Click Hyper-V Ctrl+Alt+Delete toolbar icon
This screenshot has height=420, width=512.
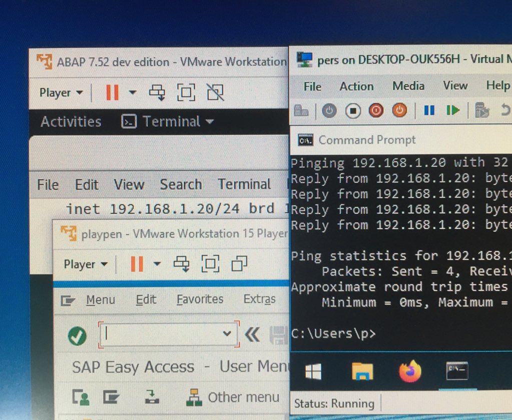click(301, 111)
